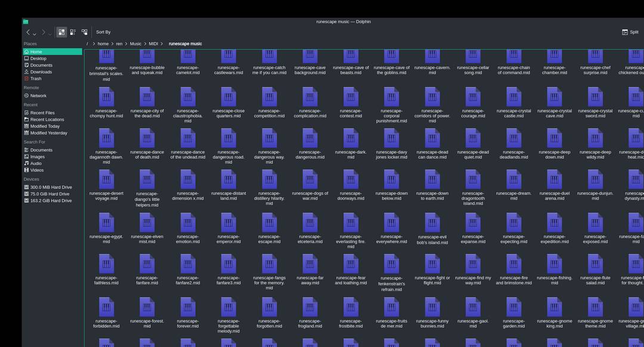Screen dimensions: 644x347
Task: Navigate to 'ren' in breadcrumb
Action: 119,44
